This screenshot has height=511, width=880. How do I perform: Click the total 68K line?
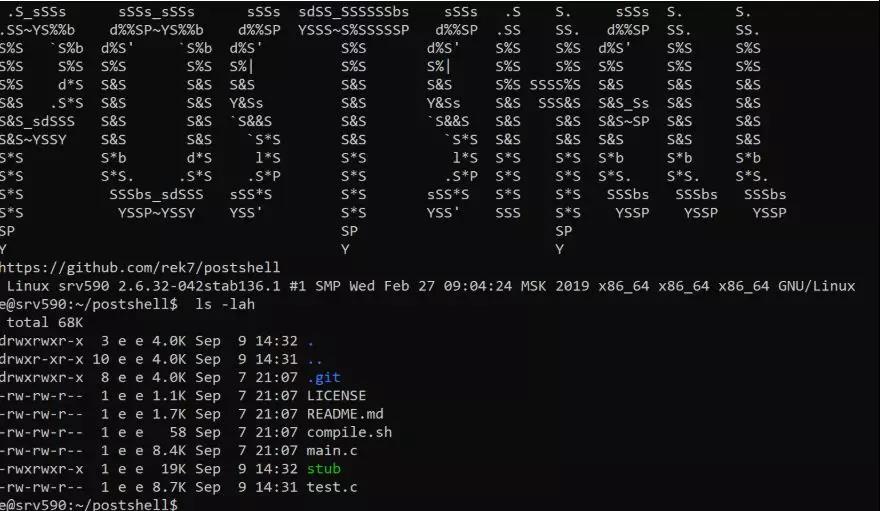45,323
